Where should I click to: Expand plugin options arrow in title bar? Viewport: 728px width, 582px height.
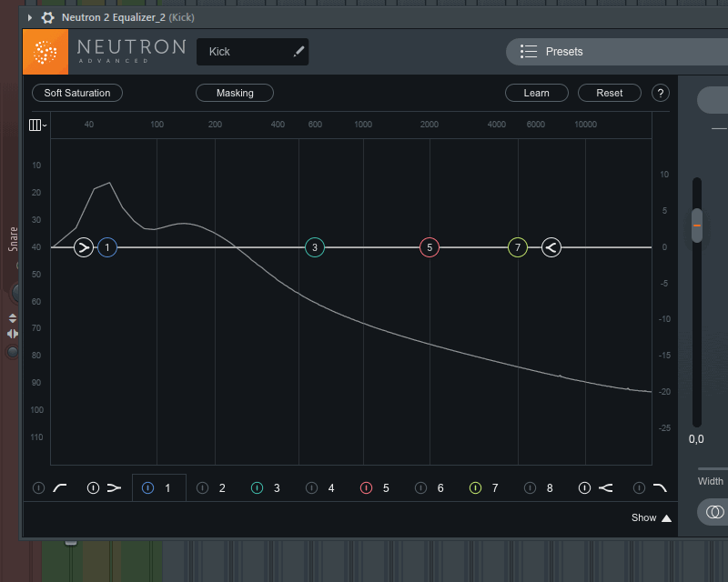[30, 17]
